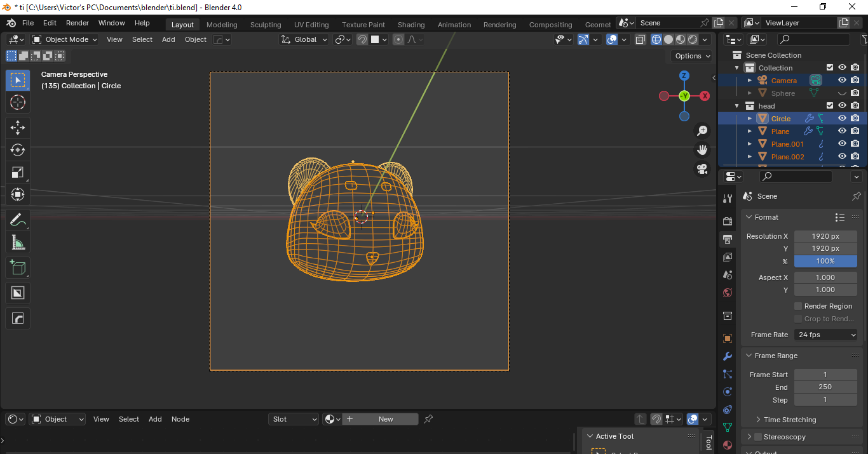Switch to solid viewport shading
Image resolution: width=868 pixels, height=454 pixels.
668,39
